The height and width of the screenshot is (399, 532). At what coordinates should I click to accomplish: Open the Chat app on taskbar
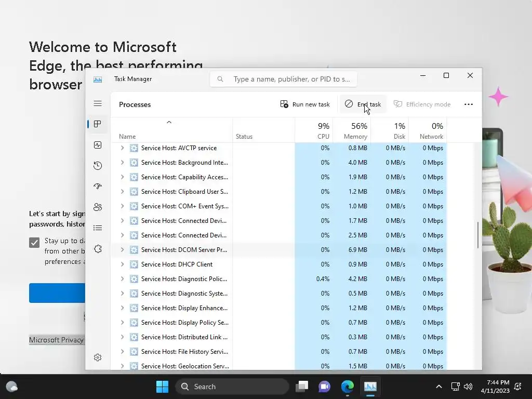pyautogui.click(x=324, y=387)
